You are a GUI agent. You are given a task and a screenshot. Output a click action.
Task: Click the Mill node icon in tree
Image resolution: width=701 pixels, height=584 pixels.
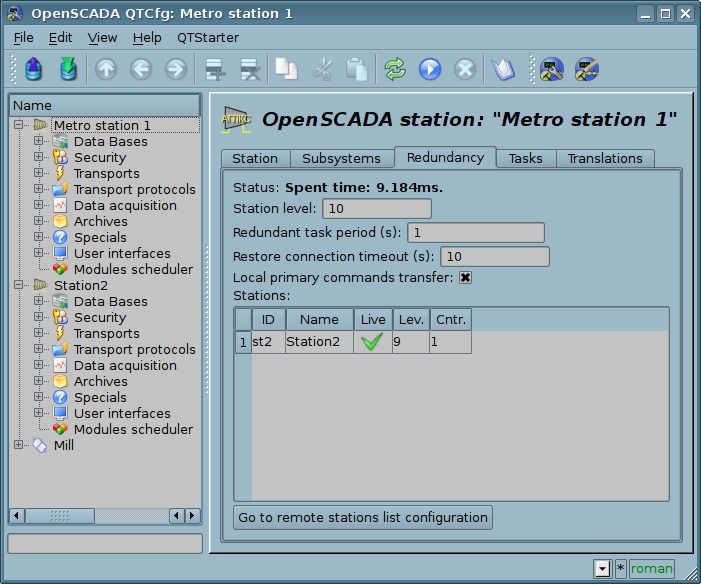[40, 445]
